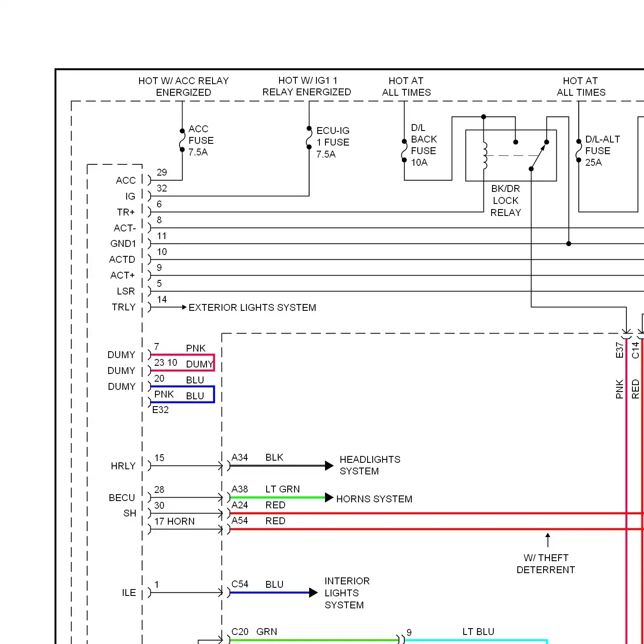Click the 'A38 LT GRN' wire label
This screenshot has height=644, width=644.
click(265, 489)
